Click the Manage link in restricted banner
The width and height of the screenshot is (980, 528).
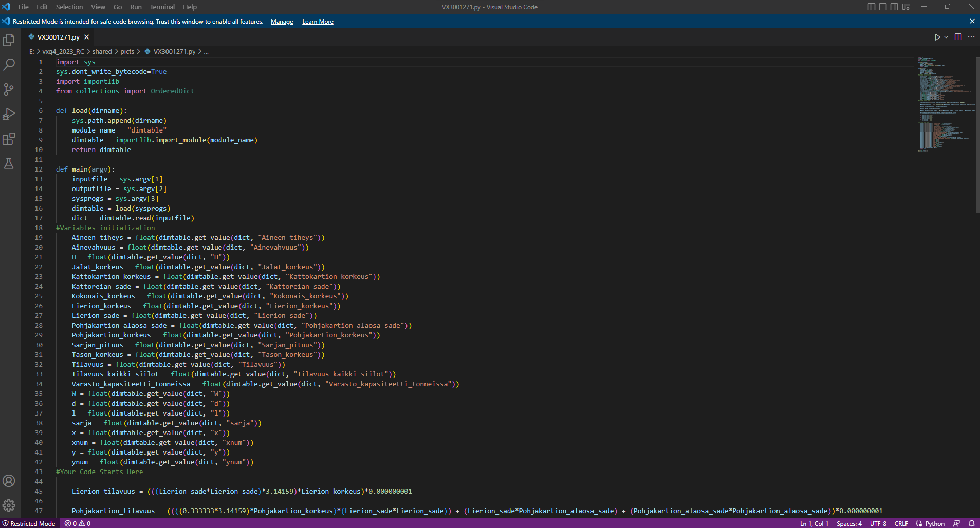click(282, 22)
